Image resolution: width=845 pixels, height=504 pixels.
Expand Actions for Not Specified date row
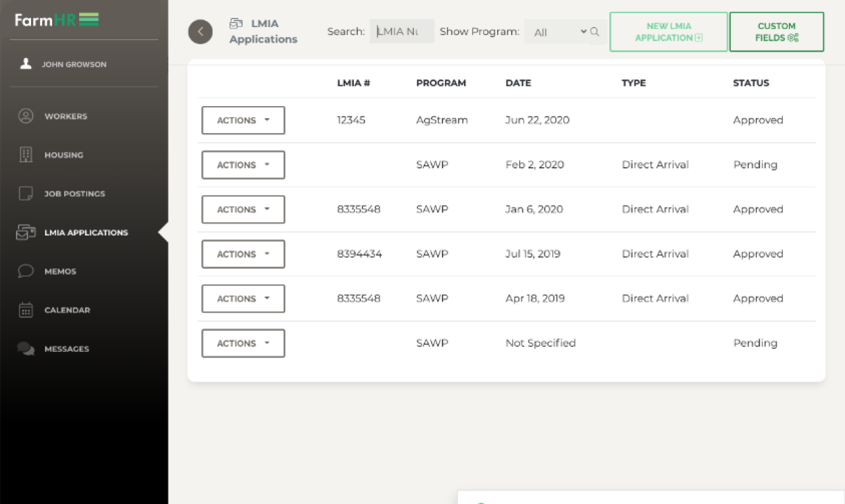point(243,343)
